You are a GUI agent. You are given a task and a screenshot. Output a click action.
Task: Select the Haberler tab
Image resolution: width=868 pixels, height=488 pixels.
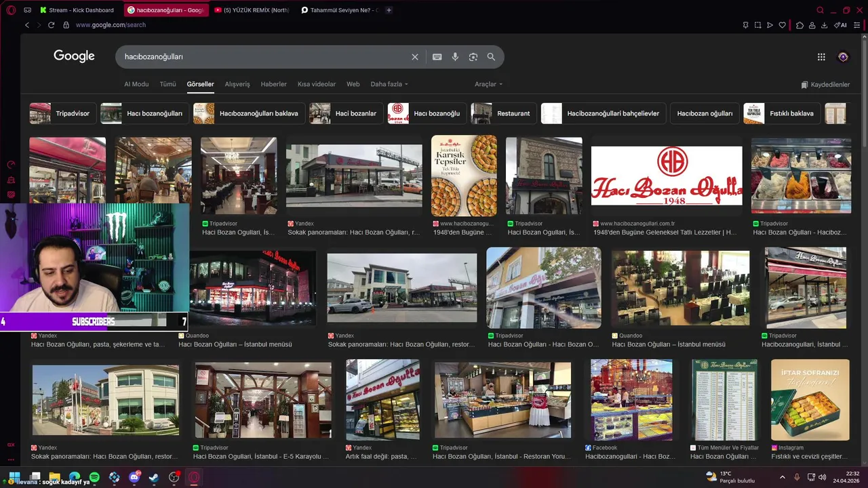pos(274,84)
